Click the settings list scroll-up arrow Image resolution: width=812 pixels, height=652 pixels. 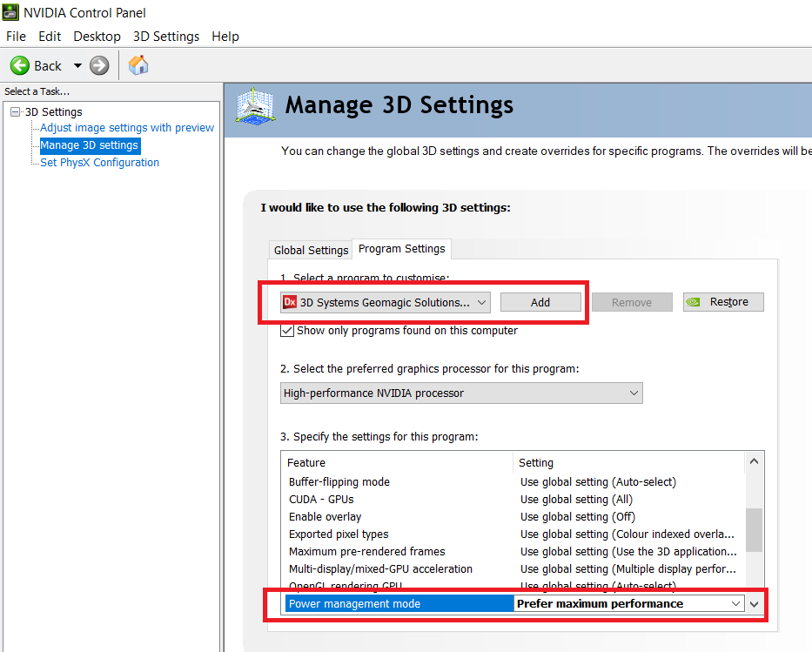[754, 460]
